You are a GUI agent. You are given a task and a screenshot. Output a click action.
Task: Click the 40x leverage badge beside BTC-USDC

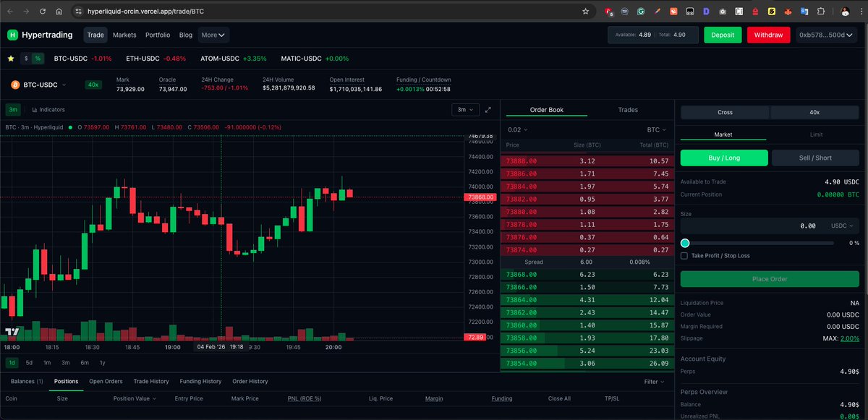[x=93, y=85]
